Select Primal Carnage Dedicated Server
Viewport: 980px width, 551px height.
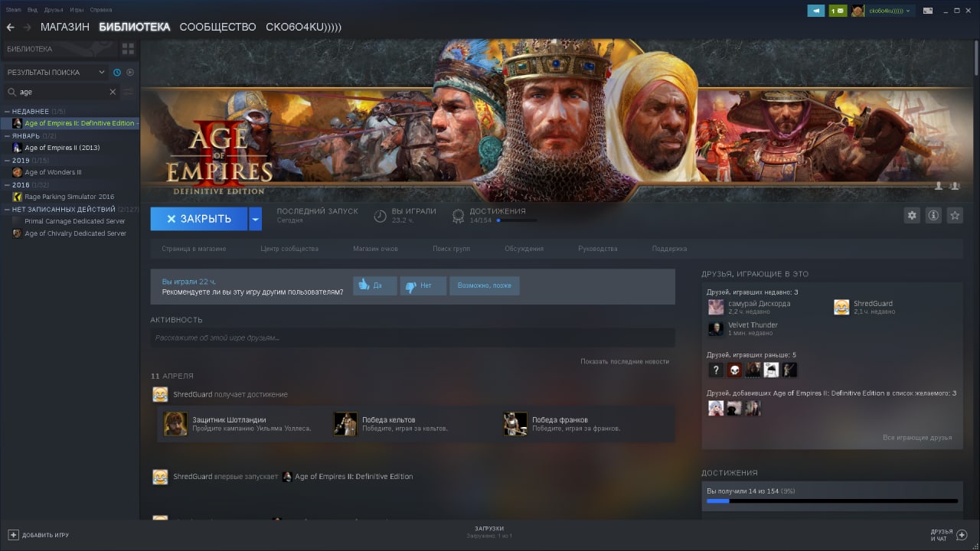70,221
